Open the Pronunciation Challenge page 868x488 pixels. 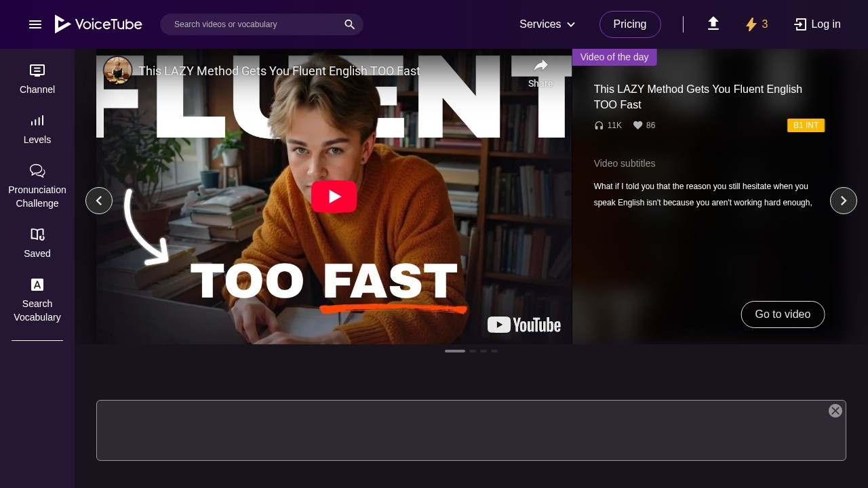(37, 185)
